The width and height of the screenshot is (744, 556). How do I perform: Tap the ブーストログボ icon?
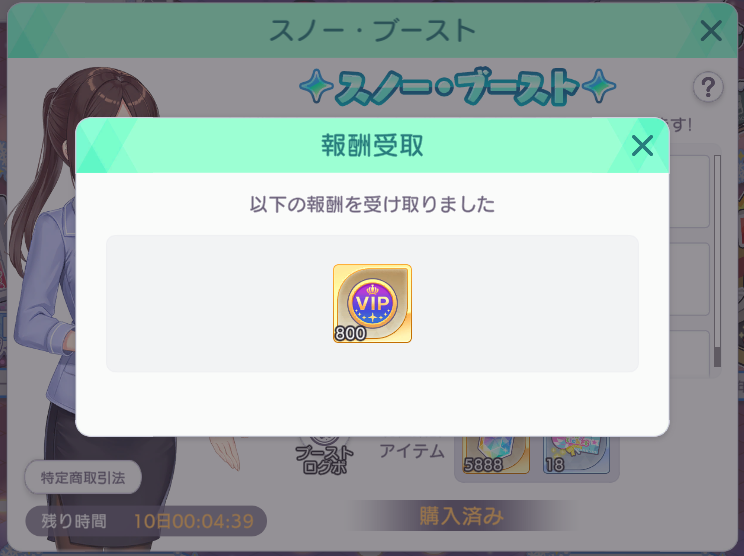[x=325, y=456]
